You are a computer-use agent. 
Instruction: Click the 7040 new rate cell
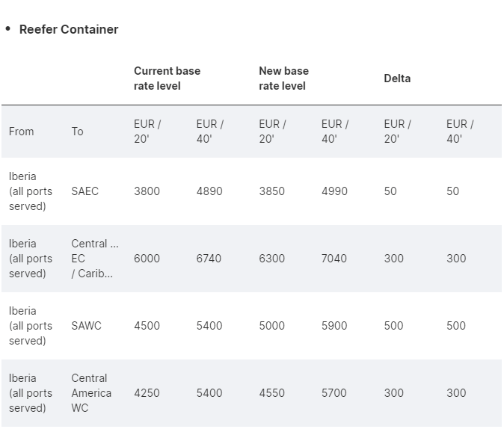(334, 259)
